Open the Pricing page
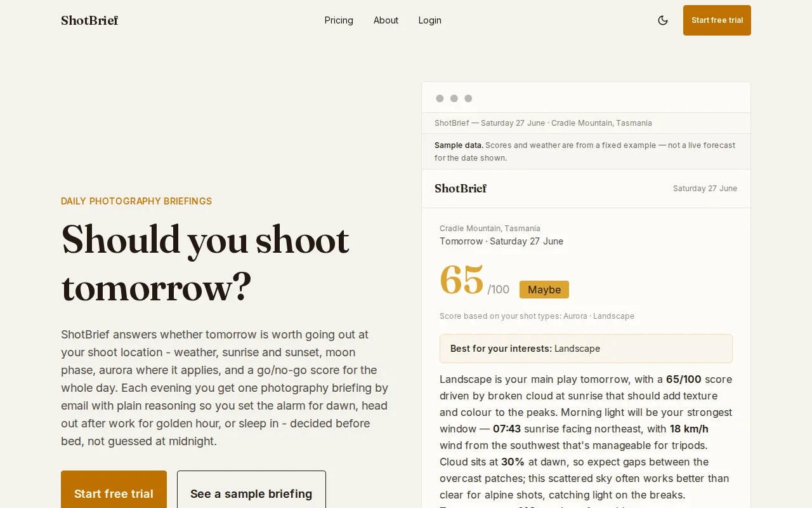Viewport: 812px width, 508px height. click(339, 20)
